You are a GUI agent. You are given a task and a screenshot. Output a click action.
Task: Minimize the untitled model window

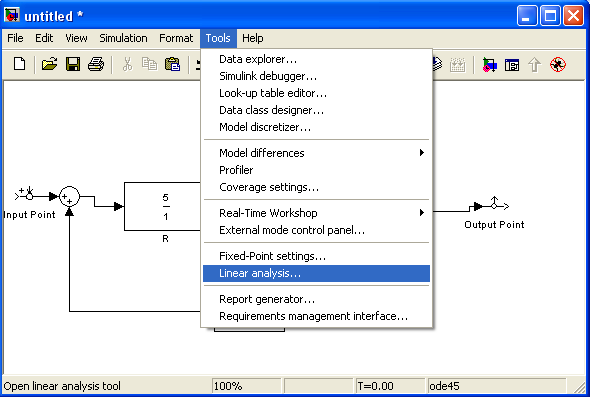pos(527,16)
